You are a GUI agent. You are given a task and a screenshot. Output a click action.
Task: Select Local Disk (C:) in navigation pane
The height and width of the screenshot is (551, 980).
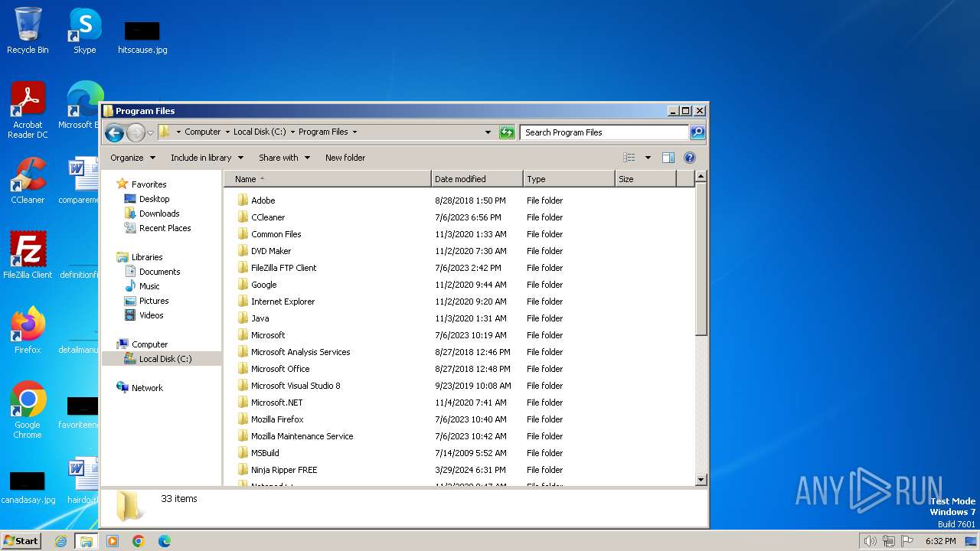click(x=165, y=359)
